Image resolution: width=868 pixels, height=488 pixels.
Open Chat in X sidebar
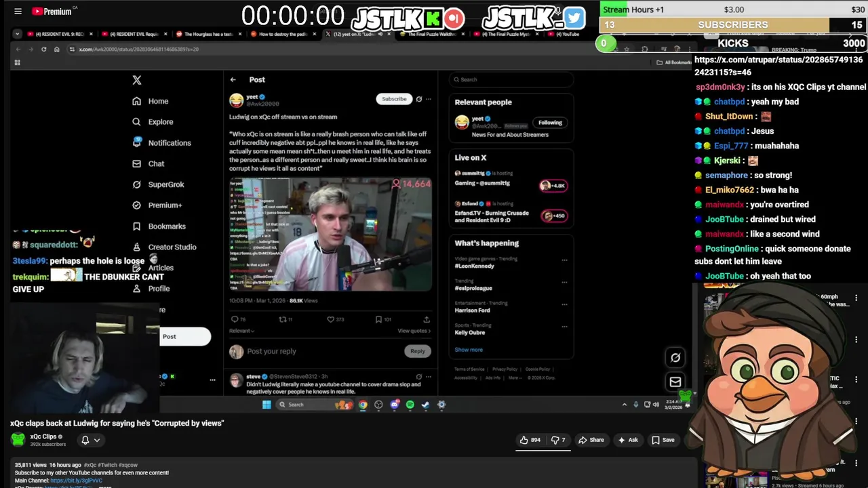[x=149, y=163]
